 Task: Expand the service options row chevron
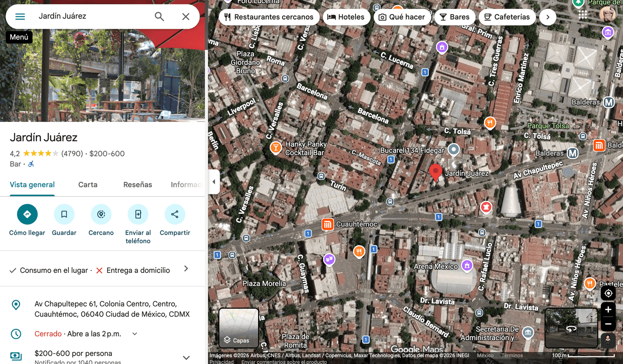(x=186, y=269)
